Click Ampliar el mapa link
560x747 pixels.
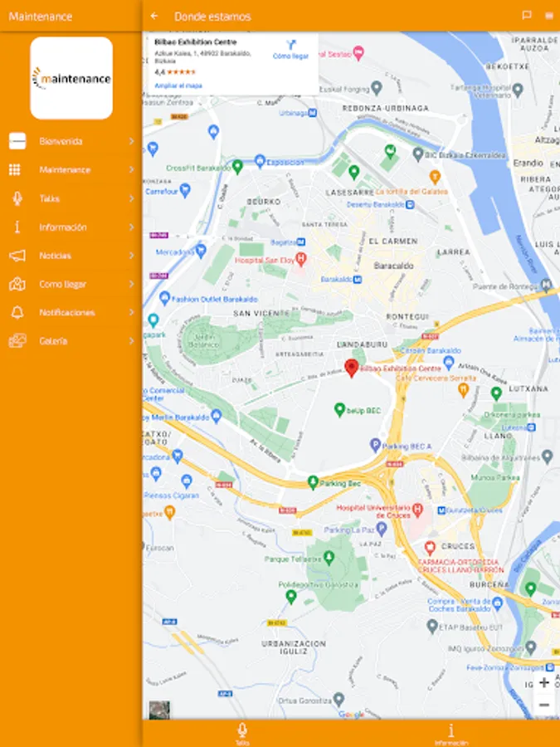[178, 85]
